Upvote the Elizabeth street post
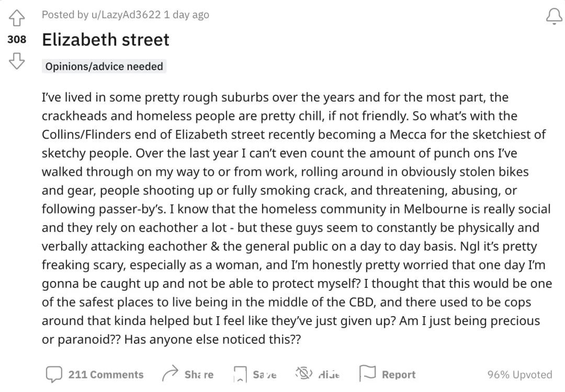The image size is (565, 392). point(17,18)
